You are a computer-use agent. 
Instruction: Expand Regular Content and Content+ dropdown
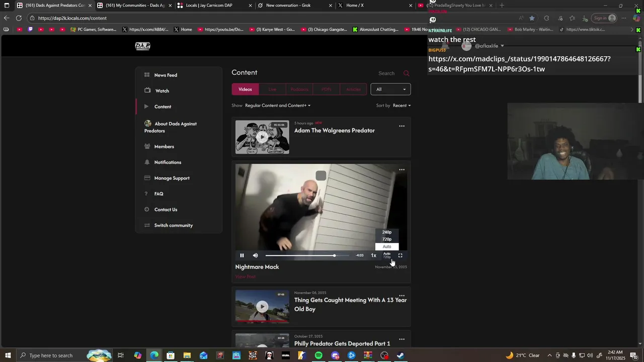coord(278,106)
